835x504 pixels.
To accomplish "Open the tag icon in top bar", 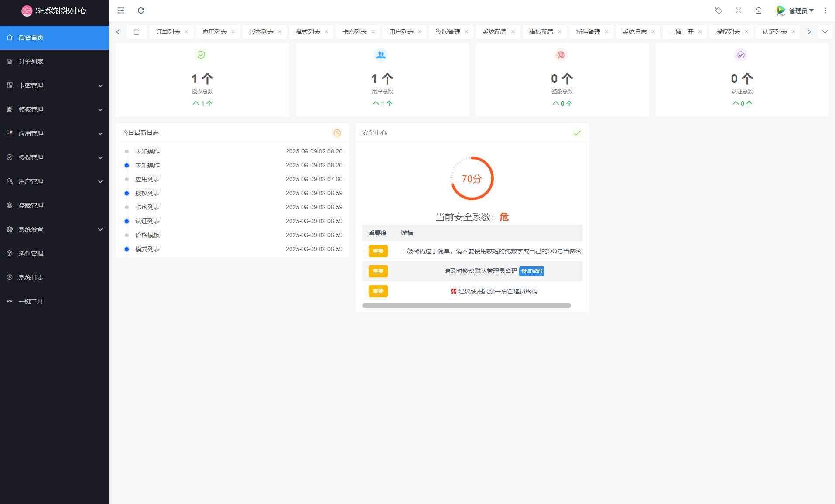I will tap(718, 10).
